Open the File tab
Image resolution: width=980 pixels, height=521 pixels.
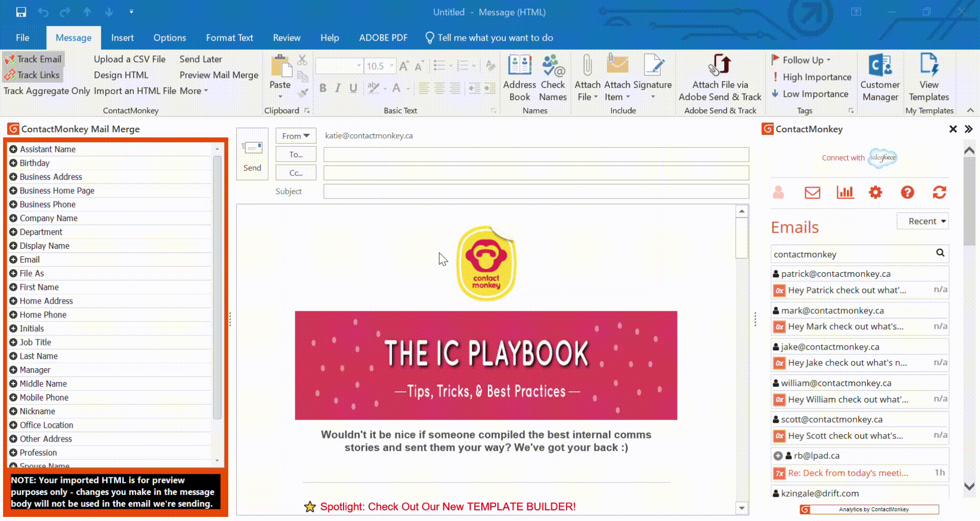(23, 37)
